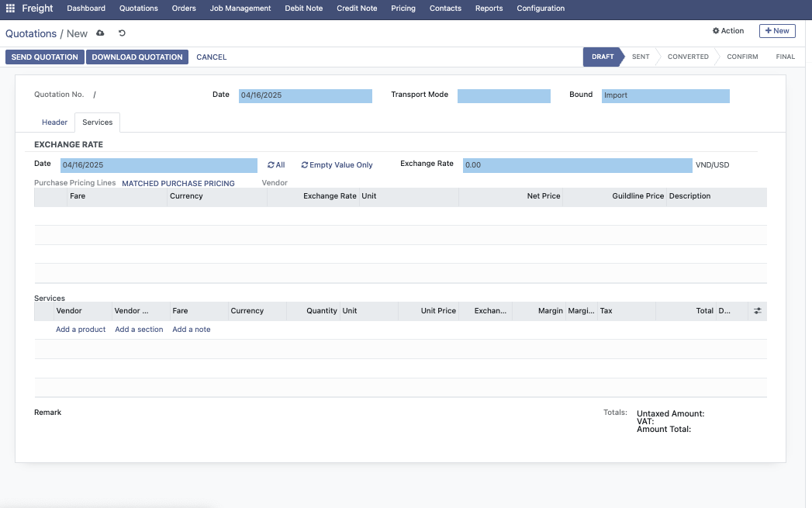
Task: Click the Send Quotation button
Action: point(45,57)
